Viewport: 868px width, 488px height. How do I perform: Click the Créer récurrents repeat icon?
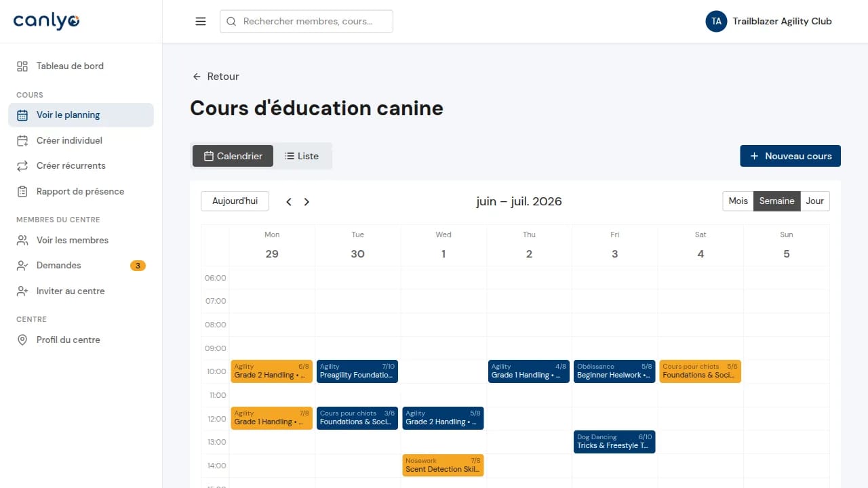22,165
